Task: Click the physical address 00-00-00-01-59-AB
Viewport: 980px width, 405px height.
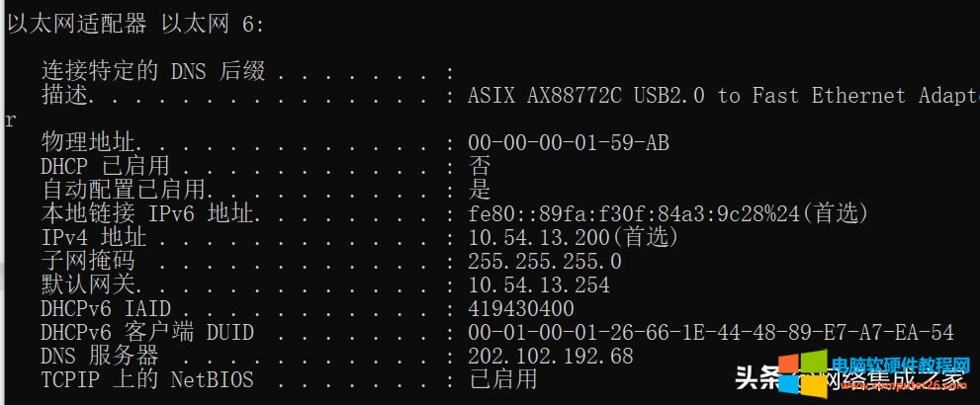Action: click(x=568, y=143)
